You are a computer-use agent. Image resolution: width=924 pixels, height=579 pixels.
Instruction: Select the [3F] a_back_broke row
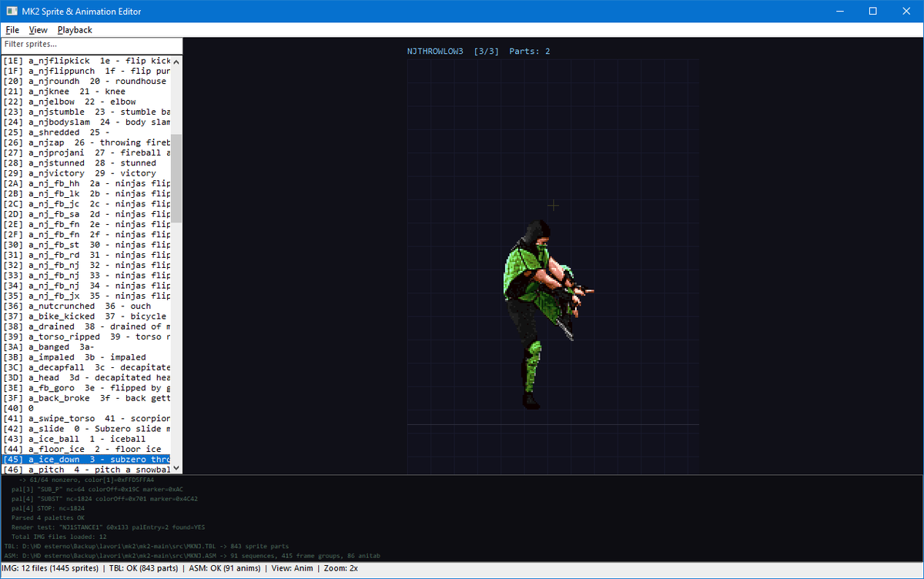click(85, 398)
